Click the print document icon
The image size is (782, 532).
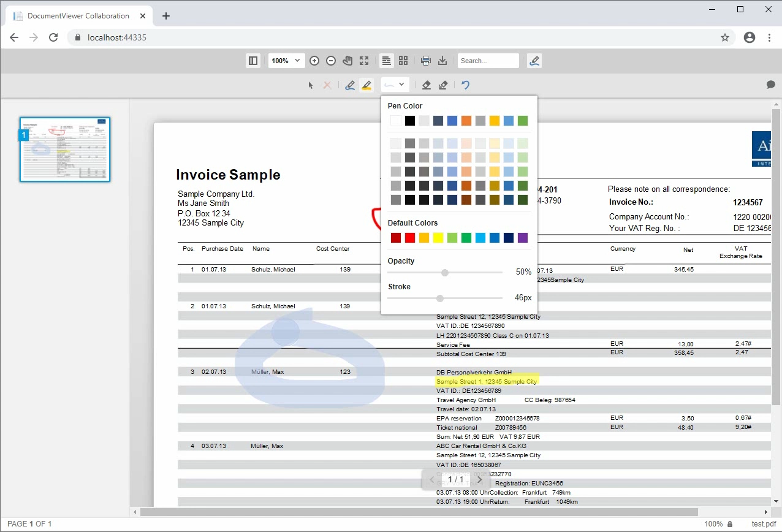coord(426,61)
